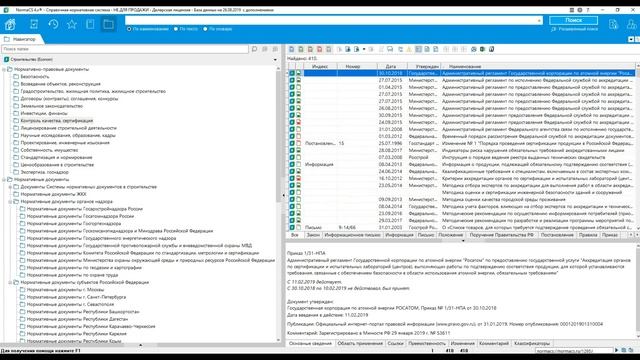Image resolution: width=640 pixels, height=360 pixels.
Task: Open 'Расширенный поиск' advanced search link
Action: click(574, 29)
